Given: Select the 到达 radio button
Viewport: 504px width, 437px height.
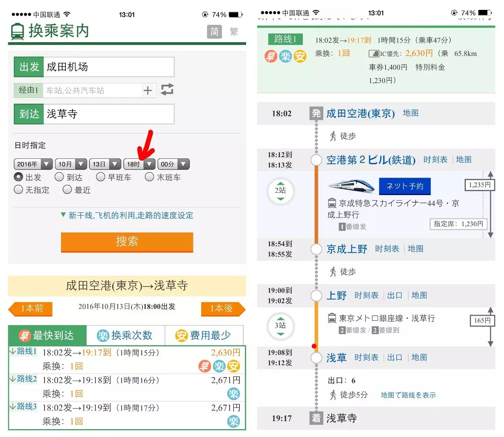Looking at the screenshot, I should [59, 177].
